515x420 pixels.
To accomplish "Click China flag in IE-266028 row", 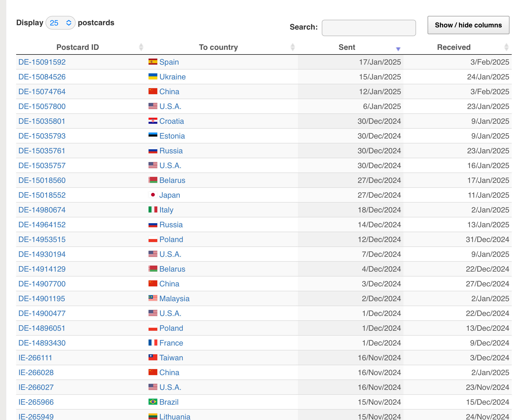I will [153, 372].
